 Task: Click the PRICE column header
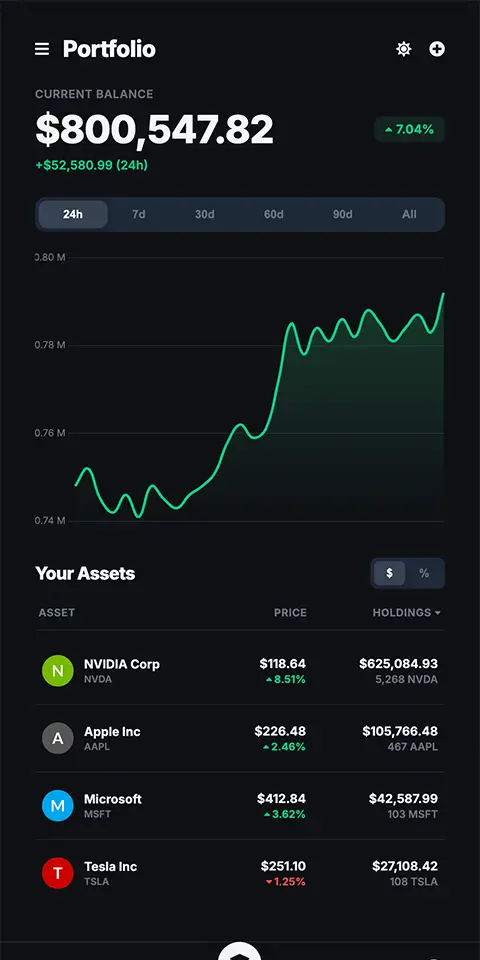pyautogui.click(x=290, y=612)
